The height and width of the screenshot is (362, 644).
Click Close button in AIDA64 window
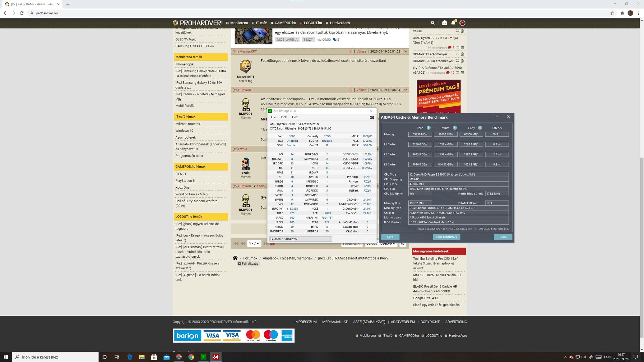(x=503, y=237)
